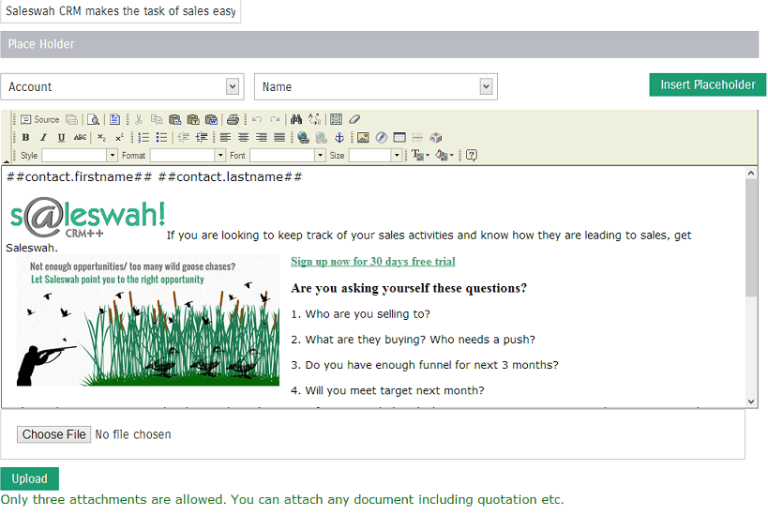The image size is (768, 516).
Task: Click the Undo arrow icon
Action: click(x=257, y=119)
